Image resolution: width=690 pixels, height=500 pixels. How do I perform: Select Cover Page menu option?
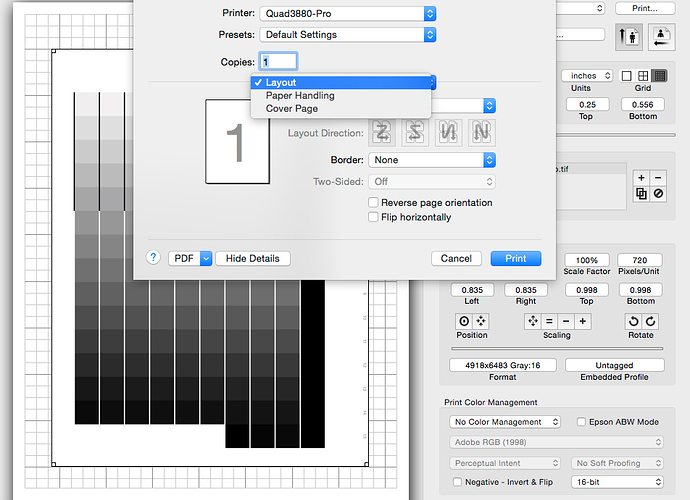pos(292,109)
